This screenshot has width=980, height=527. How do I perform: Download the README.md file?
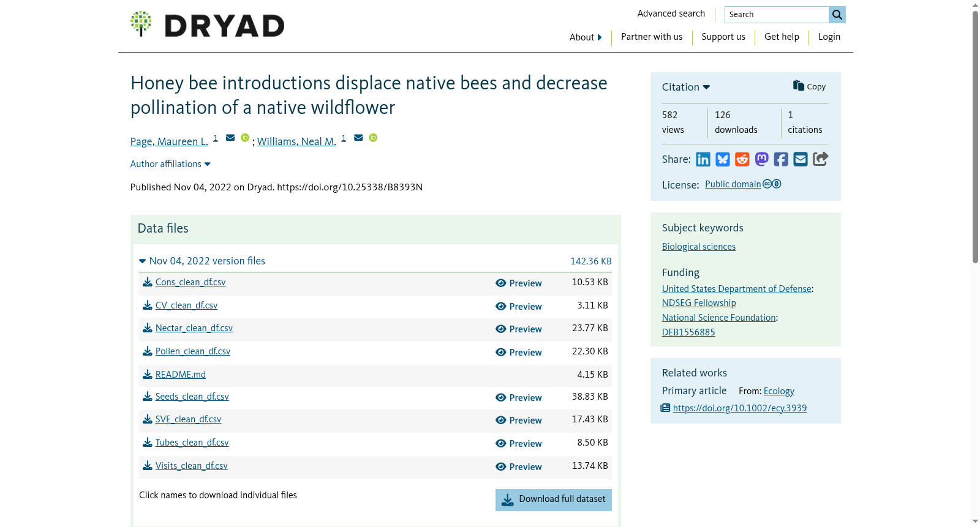coord(181,375)
